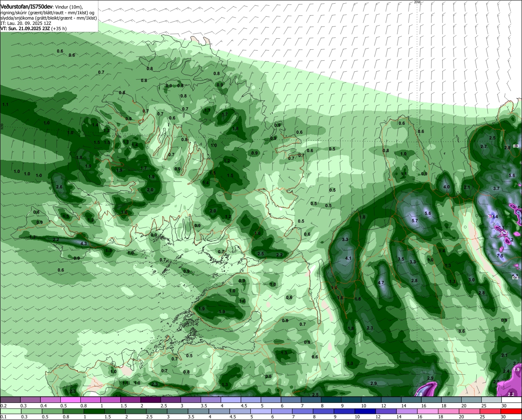
Task: Click the 4.3 precipitation value on the map
Action: pyautogui.click(x=84, y=243)
